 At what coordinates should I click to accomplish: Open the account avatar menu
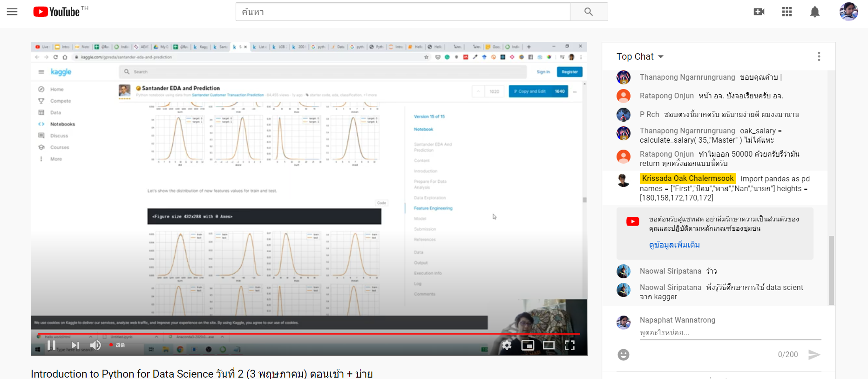tap(849, 12)
